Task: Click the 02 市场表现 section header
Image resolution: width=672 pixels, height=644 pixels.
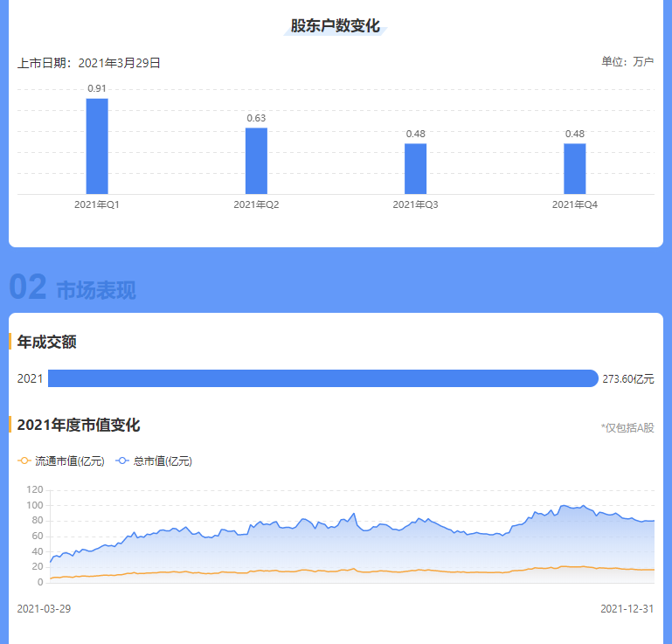Action: (73, 289)
